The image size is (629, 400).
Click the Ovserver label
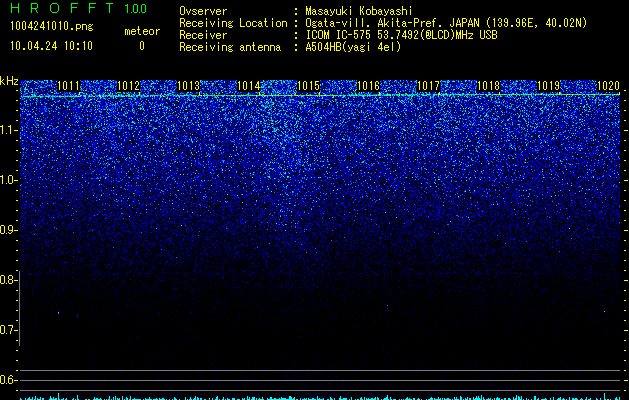pos(203,11)
